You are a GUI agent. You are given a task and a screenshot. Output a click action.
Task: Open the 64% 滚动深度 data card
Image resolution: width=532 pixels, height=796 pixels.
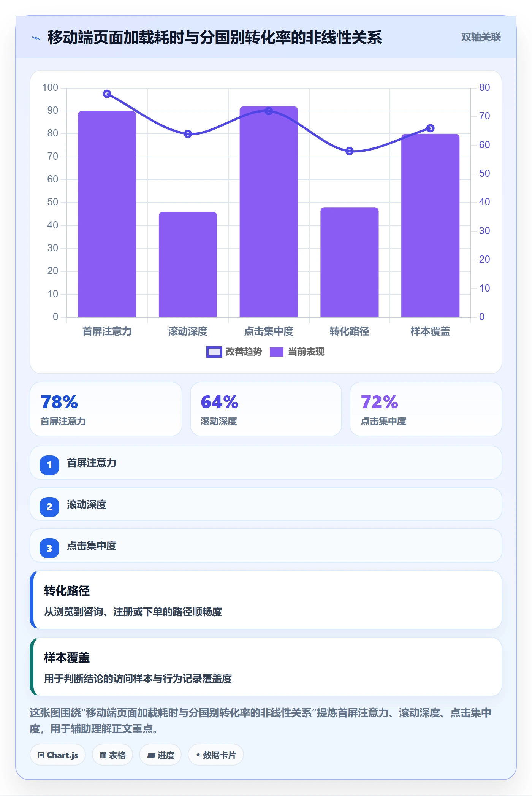pyautogui.click(x=266, y=409)
